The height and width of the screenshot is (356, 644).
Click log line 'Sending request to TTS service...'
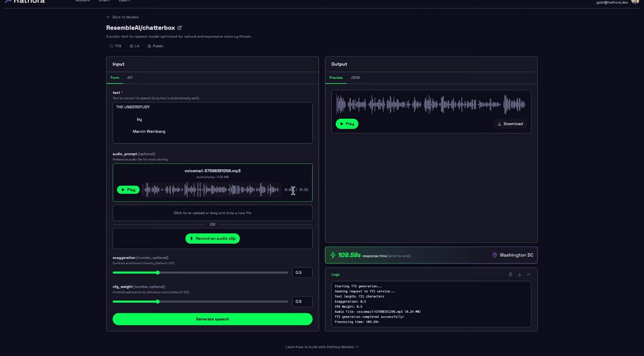point(365,291)
